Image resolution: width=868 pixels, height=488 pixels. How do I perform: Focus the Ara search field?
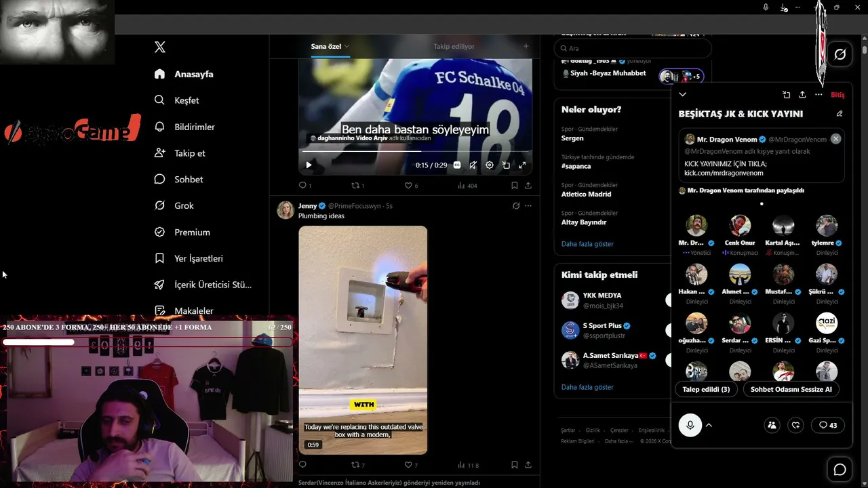pos(633,48)
